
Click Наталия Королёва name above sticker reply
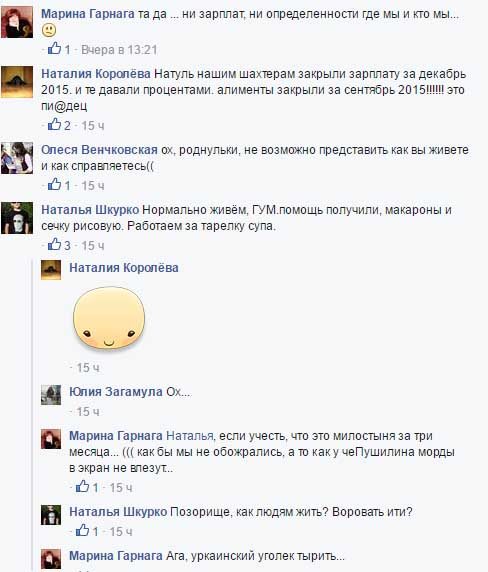pyautogui.click(x=124, y=268)
